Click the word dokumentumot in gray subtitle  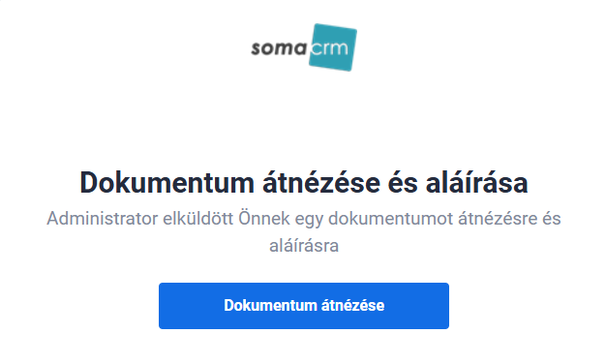click(x=390, y=219)
